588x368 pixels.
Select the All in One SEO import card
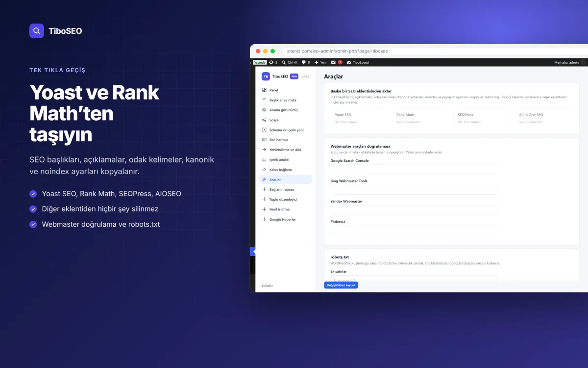[543, 118]
